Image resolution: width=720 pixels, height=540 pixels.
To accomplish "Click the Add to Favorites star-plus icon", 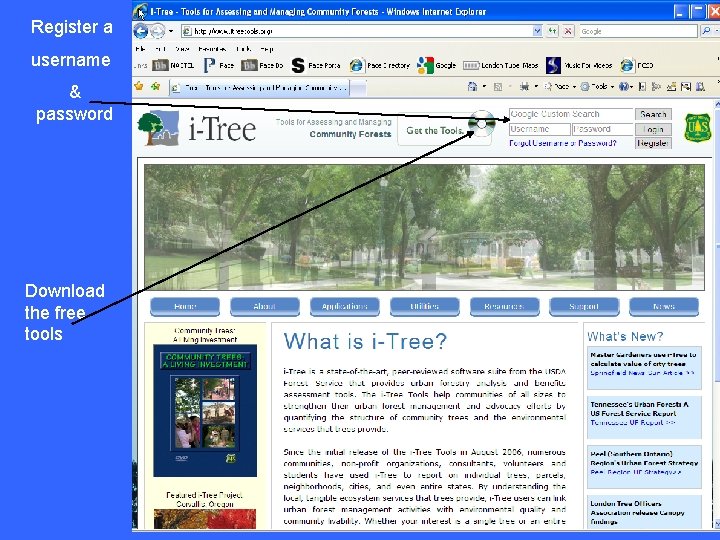I will (156, 86).
